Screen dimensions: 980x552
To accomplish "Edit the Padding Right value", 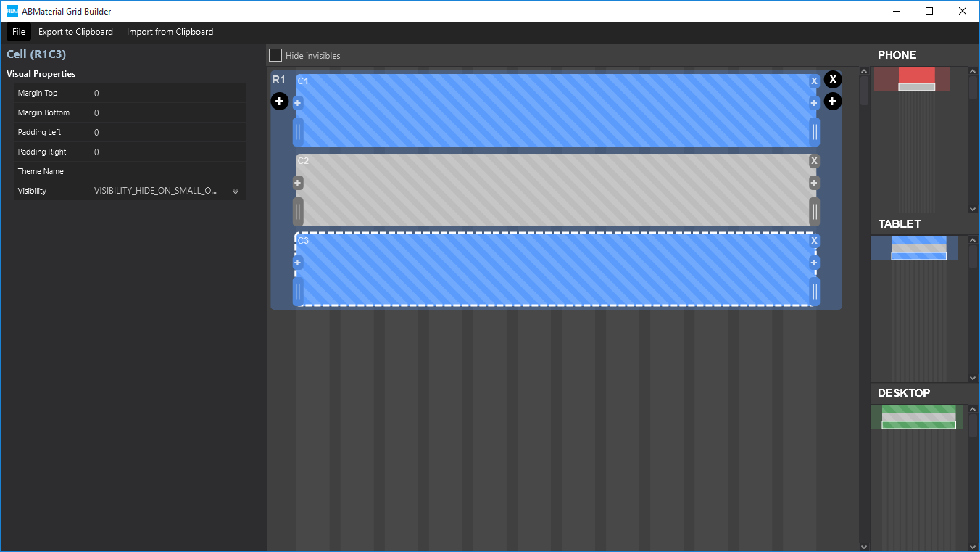I will [x=168, y=152].
